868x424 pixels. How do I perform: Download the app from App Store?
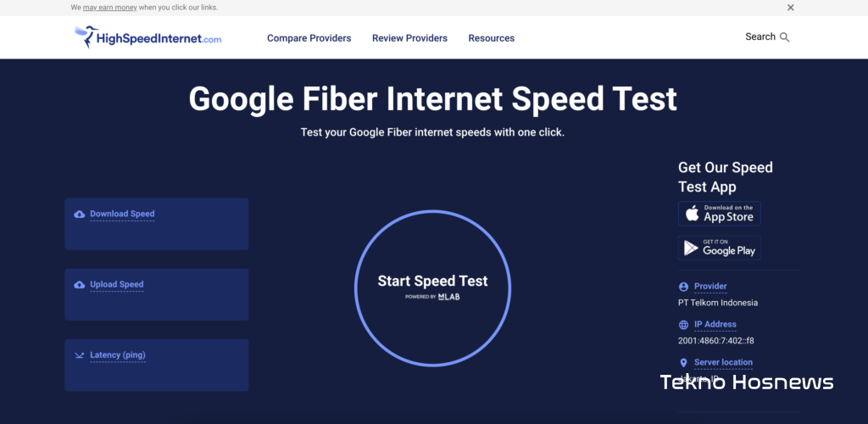coord(720,214)
